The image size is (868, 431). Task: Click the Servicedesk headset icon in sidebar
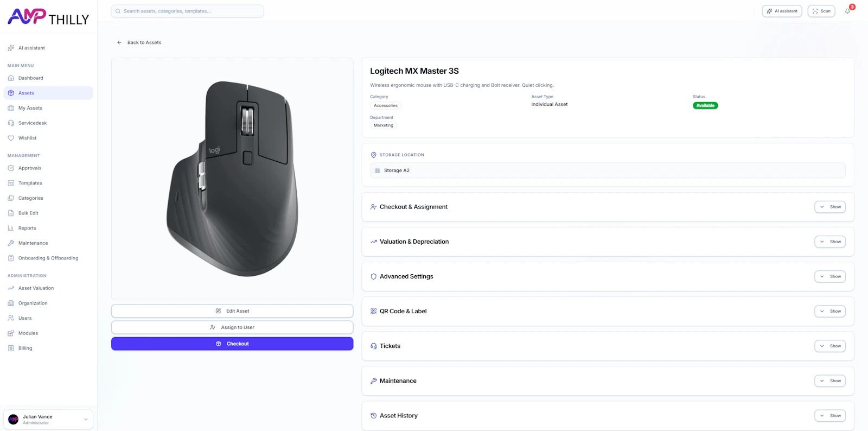(x=11, y=123)
